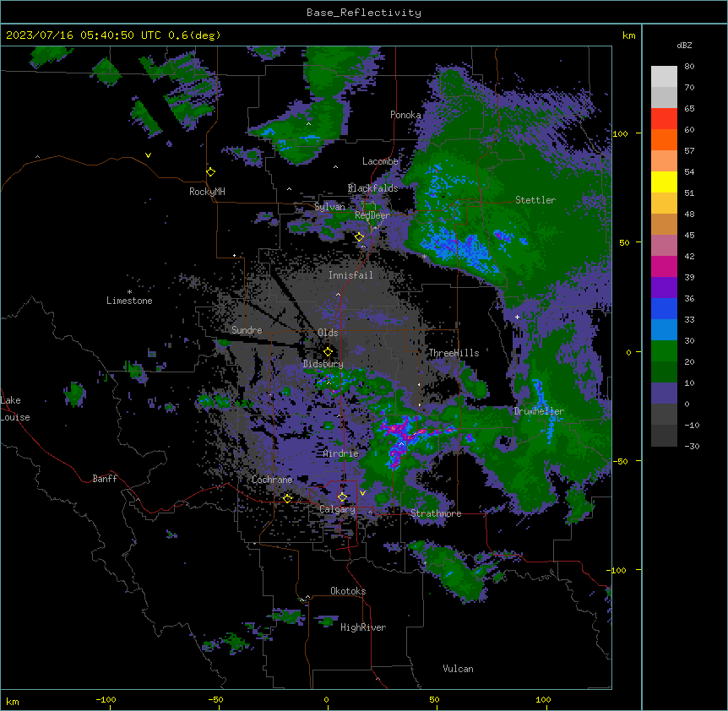Screen dimensions: 728x711
Task: Click the yellow diamond marker above RockyMH
Action: click(211, 171)
